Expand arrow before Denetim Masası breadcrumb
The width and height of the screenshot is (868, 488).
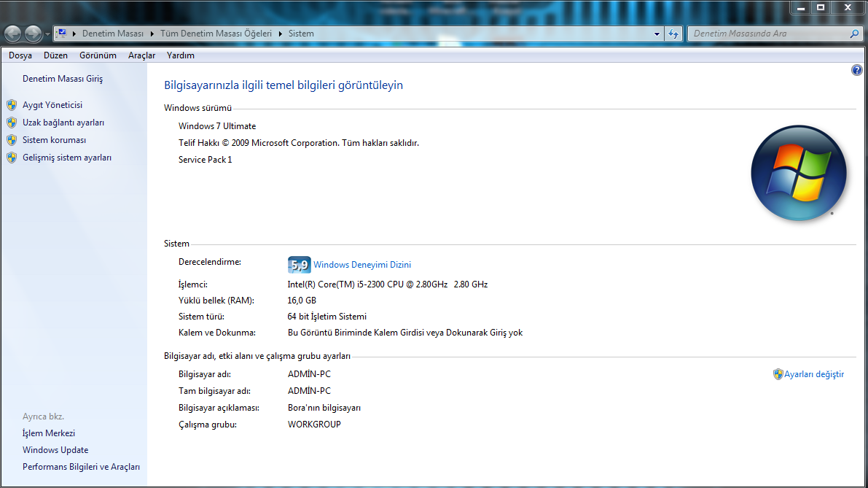[x=74, y=34]
